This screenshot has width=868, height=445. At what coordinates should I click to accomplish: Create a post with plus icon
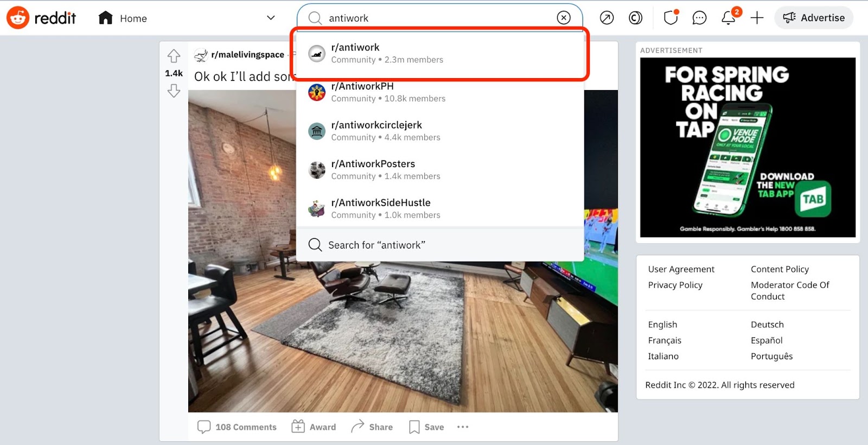(x=757, y=18)
